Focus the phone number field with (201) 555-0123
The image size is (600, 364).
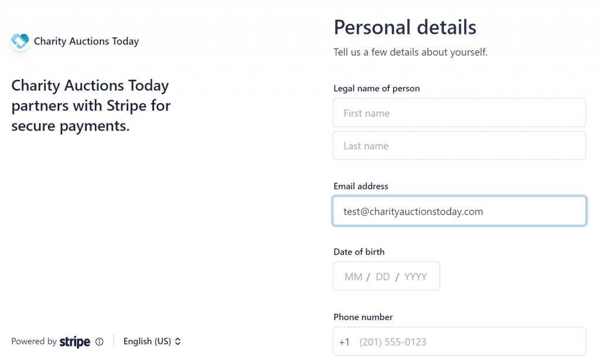coord(459,341)
